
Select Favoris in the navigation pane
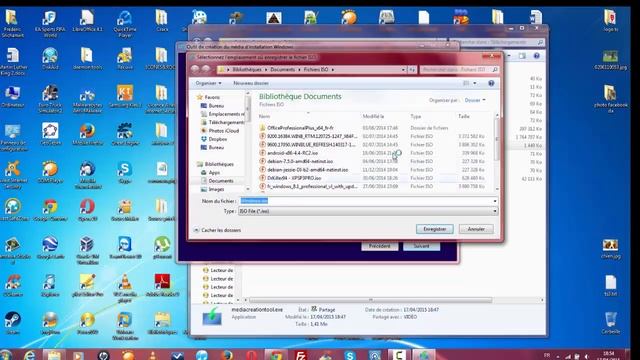209,97
